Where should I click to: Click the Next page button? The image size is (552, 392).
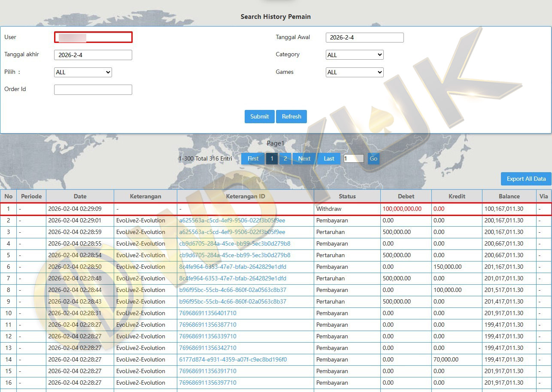304,158
